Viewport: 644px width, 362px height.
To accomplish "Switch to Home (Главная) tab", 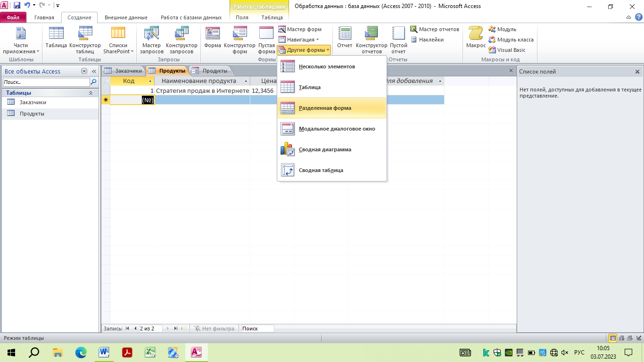I will tap(44, 17).
